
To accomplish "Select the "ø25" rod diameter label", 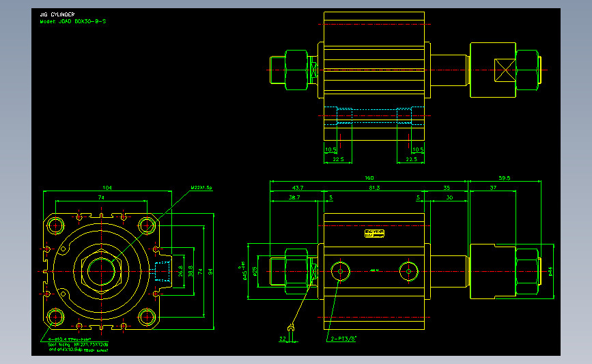I will click(x=255, y=271).
